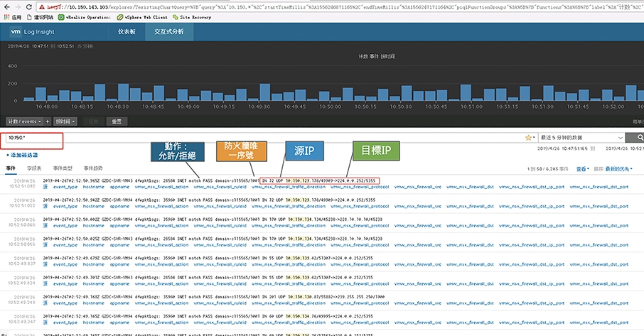Image resolution: width=644 pixels, height=336 pixels.
Task: Click the chart title 计数 事件 按时间
Action: click(377, 56)
